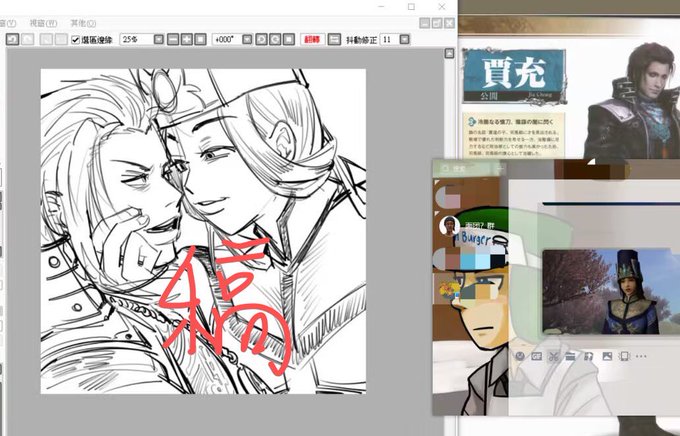Click the deselect icon in SAI toolbar
Screen dimensions: 680x436
[46, 39]
